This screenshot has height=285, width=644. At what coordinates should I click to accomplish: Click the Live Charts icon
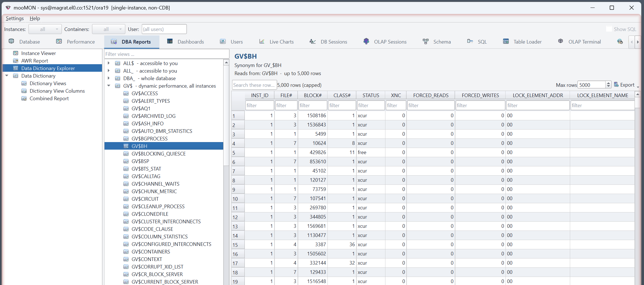coord(262,42)
